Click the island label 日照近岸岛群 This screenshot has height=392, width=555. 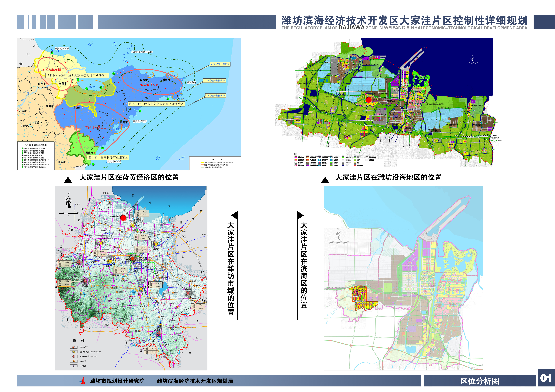[114, 162]
